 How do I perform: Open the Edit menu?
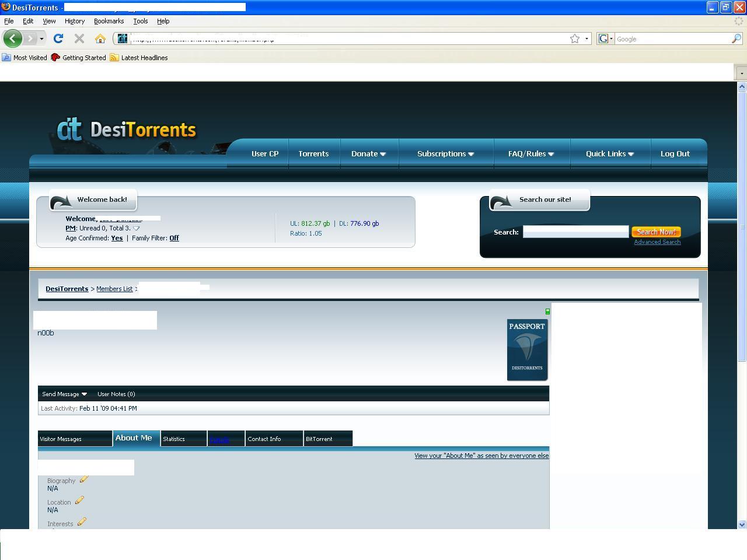click(x=28, y=21)
